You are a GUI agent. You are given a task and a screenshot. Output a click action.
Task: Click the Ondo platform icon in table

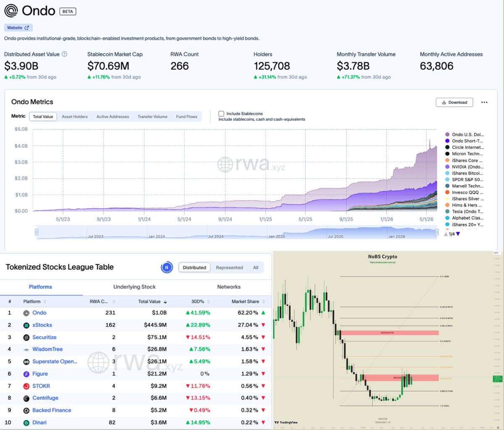pyautogui.click(x=26, y=313)
